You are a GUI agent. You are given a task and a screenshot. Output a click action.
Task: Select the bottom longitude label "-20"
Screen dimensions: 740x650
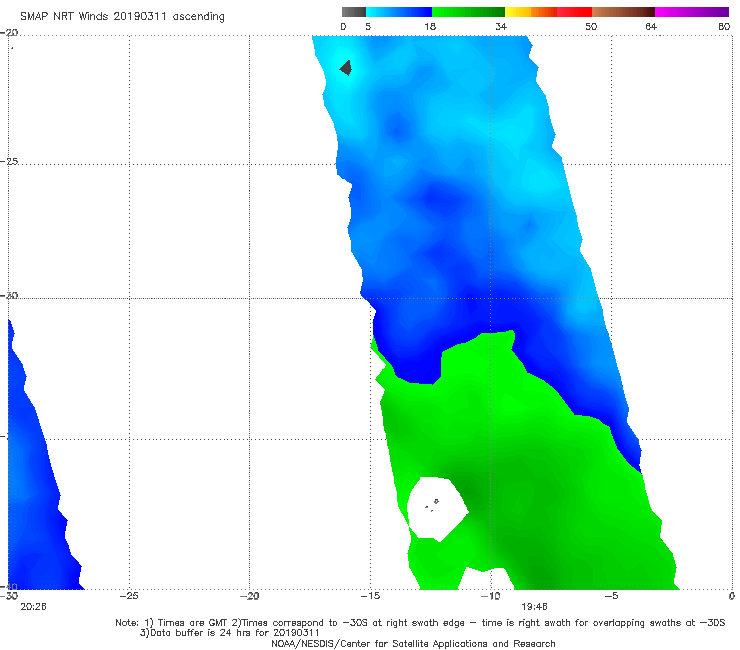coord(250,596)
